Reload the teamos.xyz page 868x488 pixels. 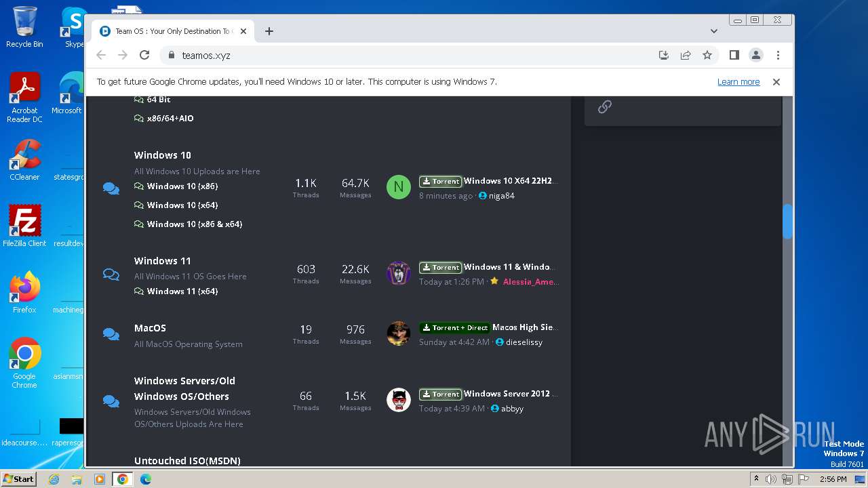tap(144, 55)
